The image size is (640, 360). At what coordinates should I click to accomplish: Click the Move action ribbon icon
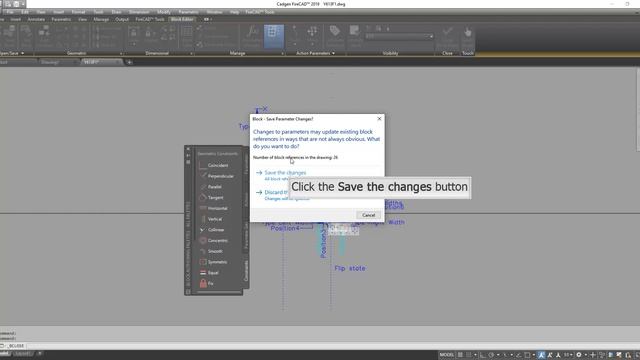click(x=312, y=31)
